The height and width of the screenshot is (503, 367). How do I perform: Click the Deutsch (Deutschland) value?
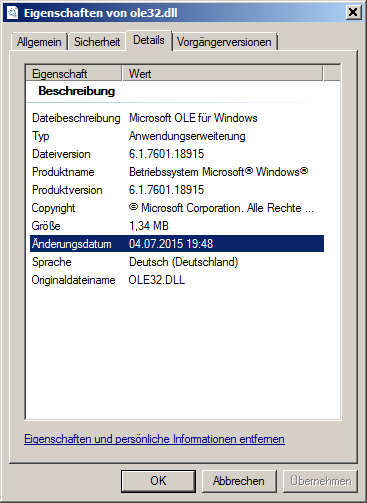coord(184,262)
